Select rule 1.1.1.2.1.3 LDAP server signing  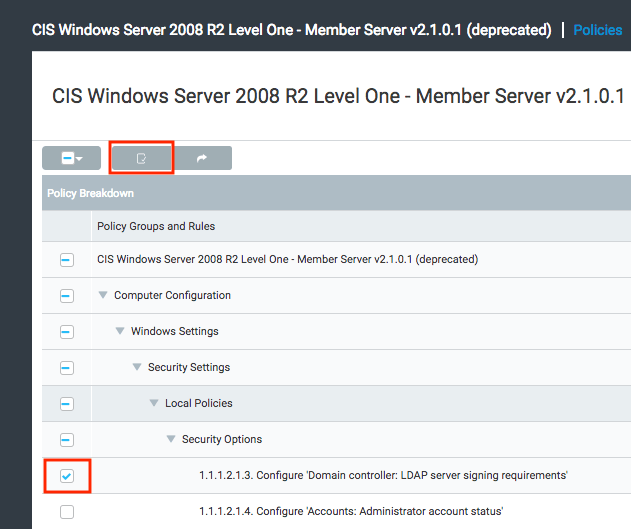point(383,475)
